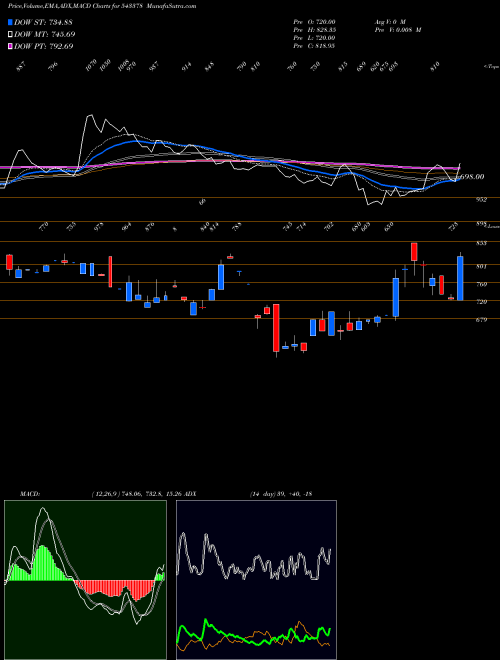Click the 952 axis label
The image size is (500, 660).
(x=481, y=200)
